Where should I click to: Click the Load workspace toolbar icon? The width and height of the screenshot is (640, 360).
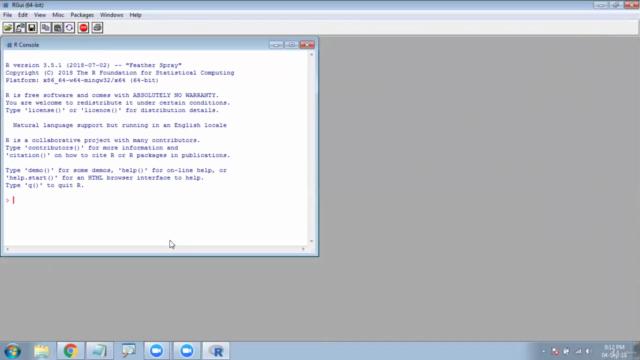20,28
